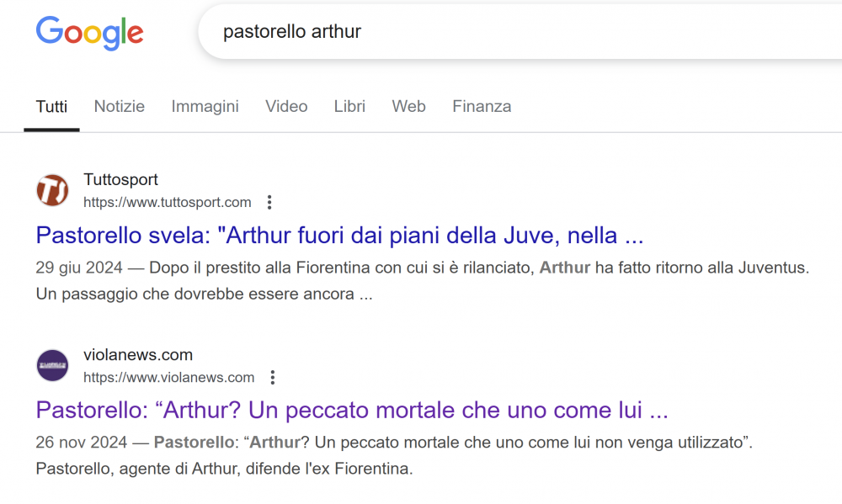
Task: Open three-dot menu beside tuttosport.com URL
Action: pyautogui.click(x=269, y=202)
